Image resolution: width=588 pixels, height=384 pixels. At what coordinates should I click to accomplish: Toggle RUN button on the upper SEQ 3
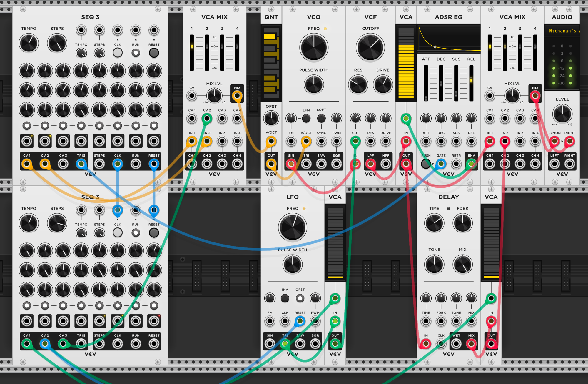tap(136, 53)
